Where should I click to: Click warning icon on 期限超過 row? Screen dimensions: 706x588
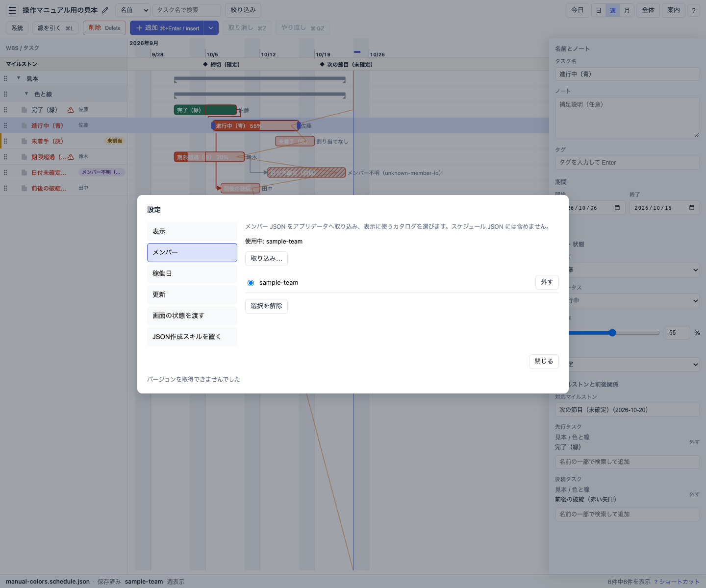click(71, 157)
